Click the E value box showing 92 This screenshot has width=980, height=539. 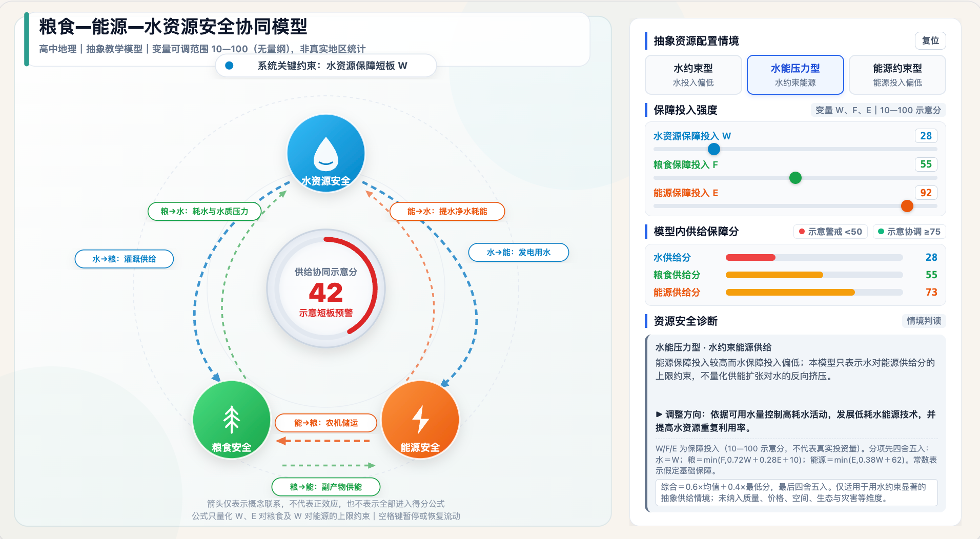click(926, 193)
